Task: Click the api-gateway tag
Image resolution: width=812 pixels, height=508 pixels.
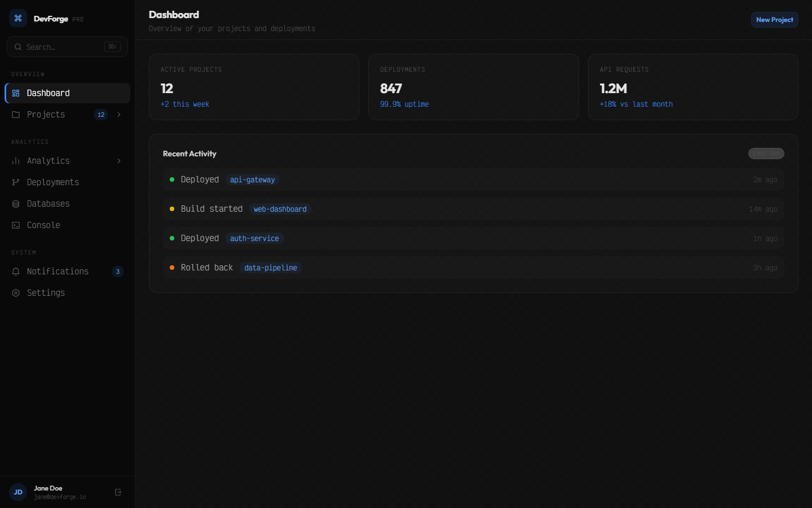Action: coord(253,179)
